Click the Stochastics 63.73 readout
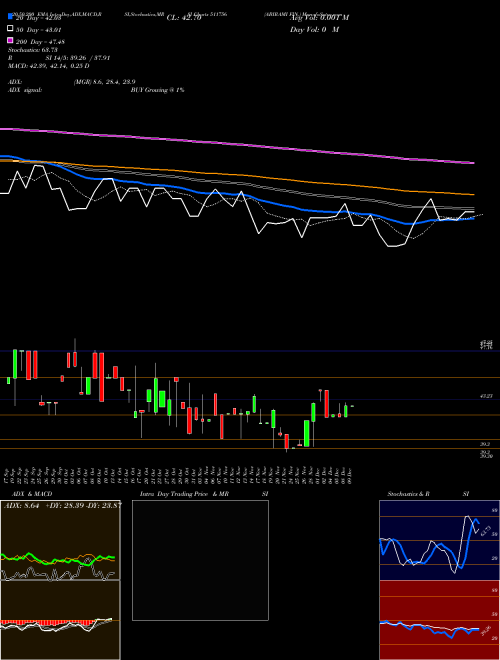Screen dimensions: 500x660 (x=33, y=50)
